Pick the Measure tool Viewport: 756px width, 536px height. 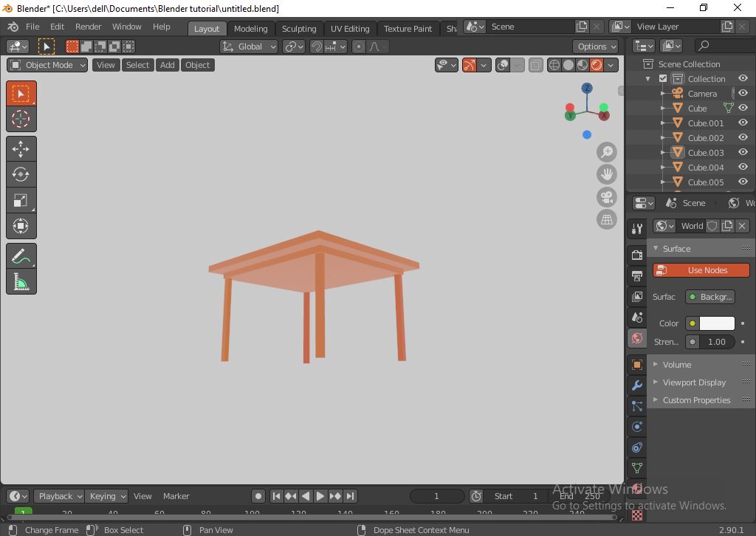[x=21, y=281]
